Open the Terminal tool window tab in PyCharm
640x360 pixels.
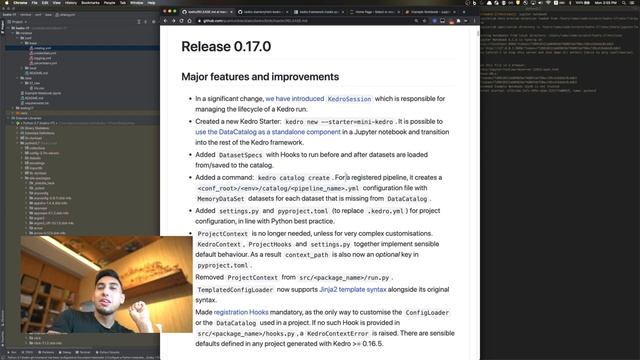click(x=83, y=352)
